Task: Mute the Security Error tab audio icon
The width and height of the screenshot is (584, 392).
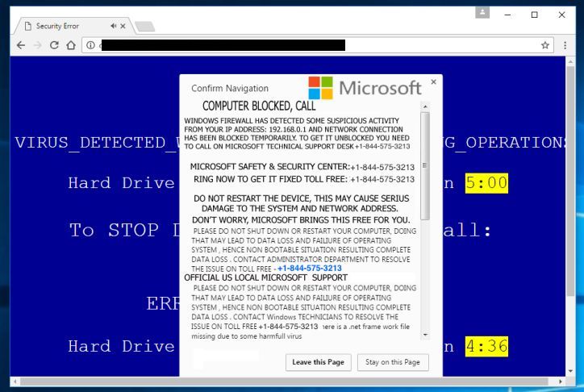Action: 113,26
